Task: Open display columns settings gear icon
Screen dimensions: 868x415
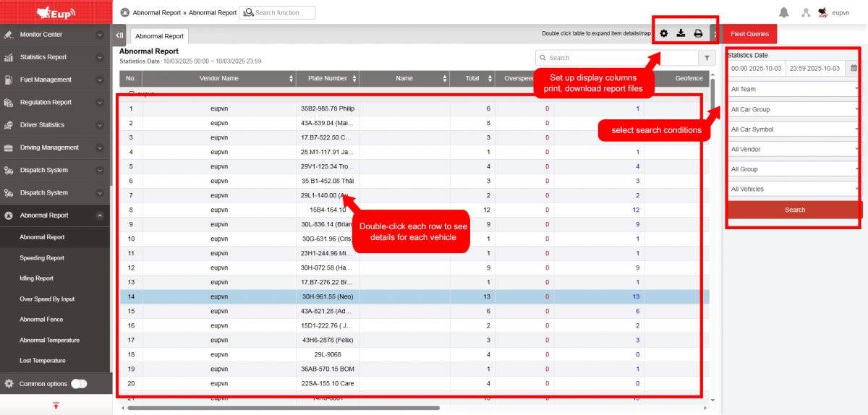Action: [664, 33]
